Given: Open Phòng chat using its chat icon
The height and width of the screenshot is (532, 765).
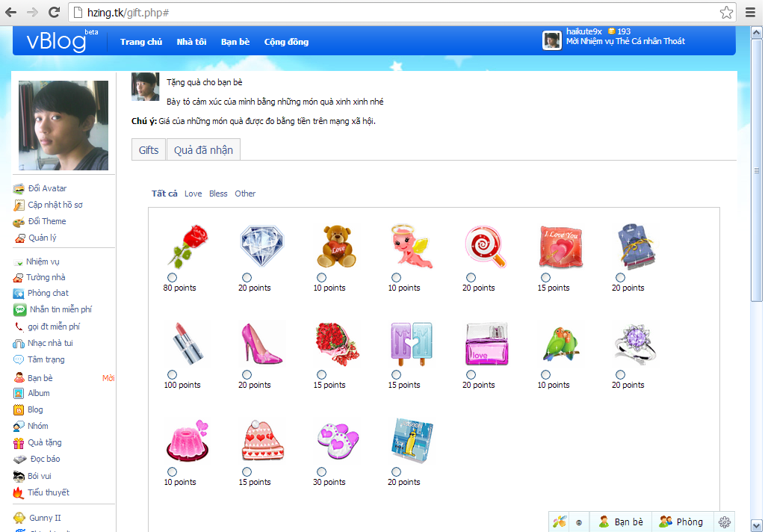Looking at the screenshot, I should point(19,294).
